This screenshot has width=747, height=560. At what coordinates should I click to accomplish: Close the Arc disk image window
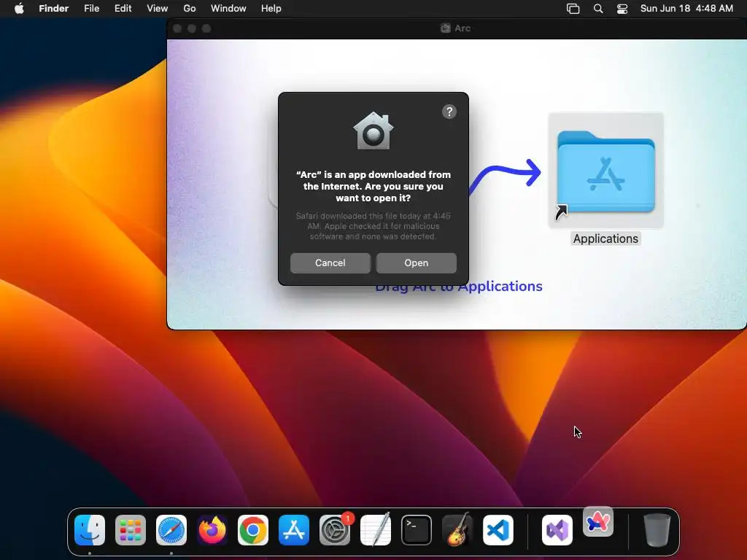[177, 28]
